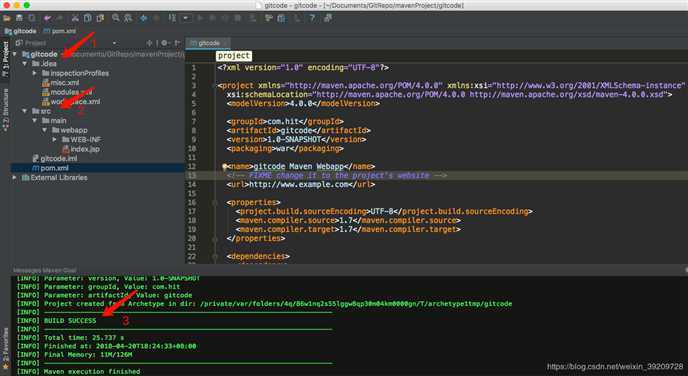Click the project breadcrumb label above editor
688x376 pixels.
[234, 56]
